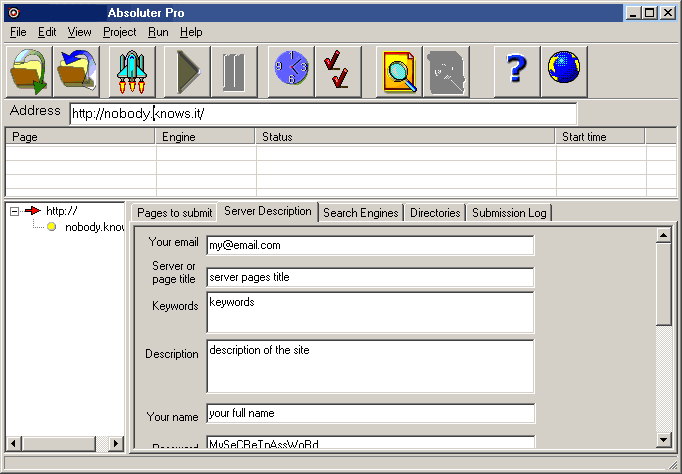Viewport: 682px width, 474px height.
Task: Click the form vertical scrollbar thumb
Action: 663,284
